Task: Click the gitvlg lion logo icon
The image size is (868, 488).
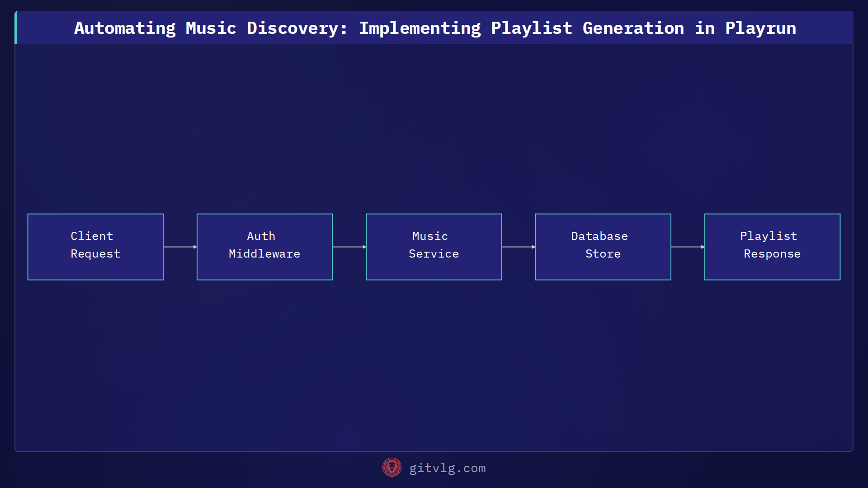Action: pos(392,468)
